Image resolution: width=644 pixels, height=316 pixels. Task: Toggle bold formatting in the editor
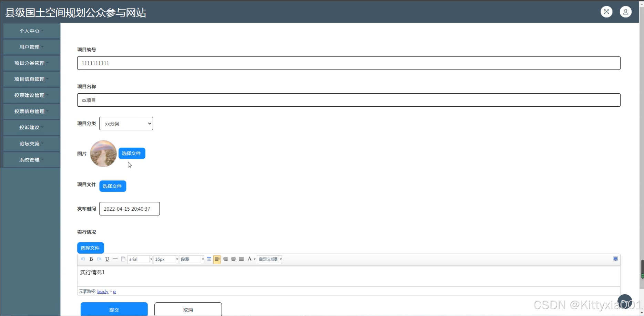coord(91,259)
